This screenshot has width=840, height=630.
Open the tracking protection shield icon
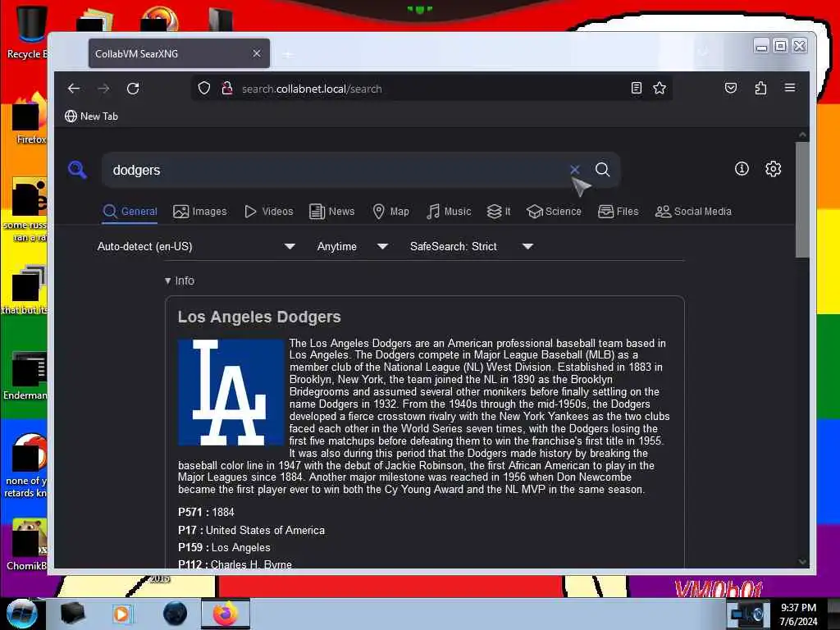(204, 89)
